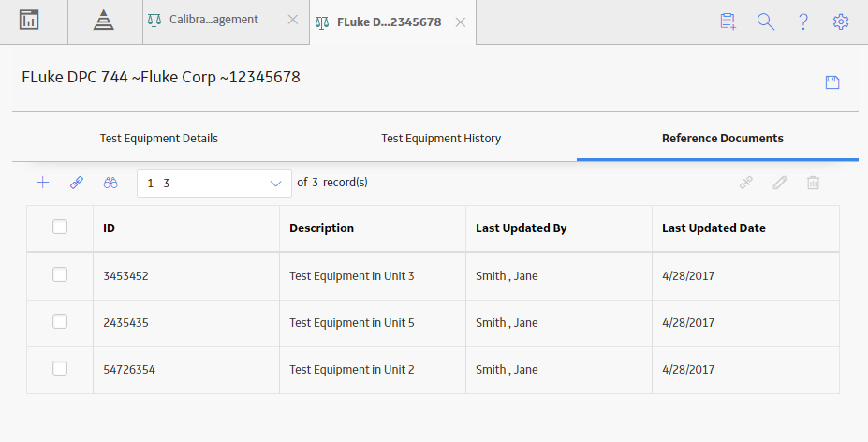Click the pencil edit icon
The image size is (868, 442).
point(779,183)
